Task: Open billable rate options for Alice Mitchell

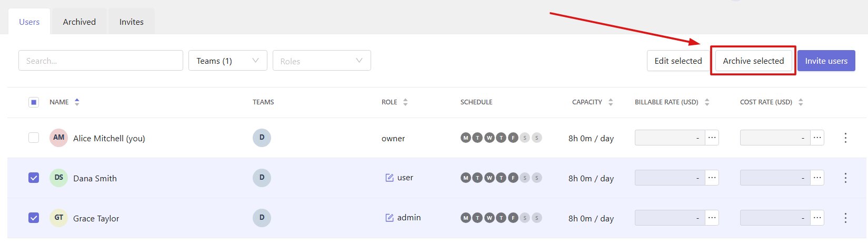Action: [x=712, y=138]
